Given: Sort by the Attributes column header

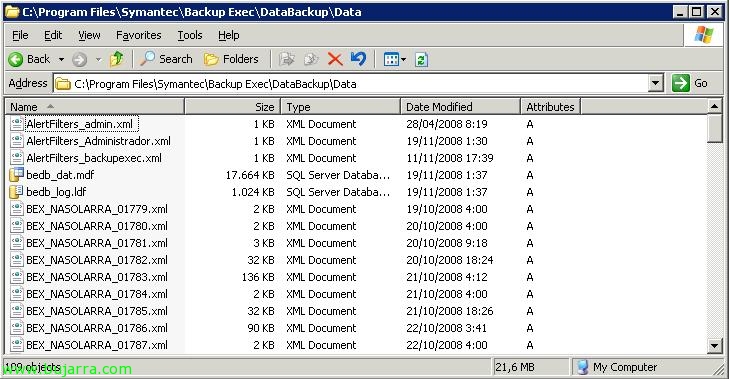Looking at the screenshot, I should (551, 107).
